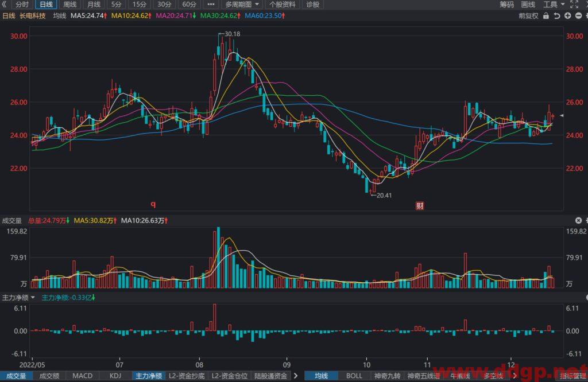Click the MA20:24.71 legend value
588x382 pixels.
pyautogui.click(x=176, y=15)
